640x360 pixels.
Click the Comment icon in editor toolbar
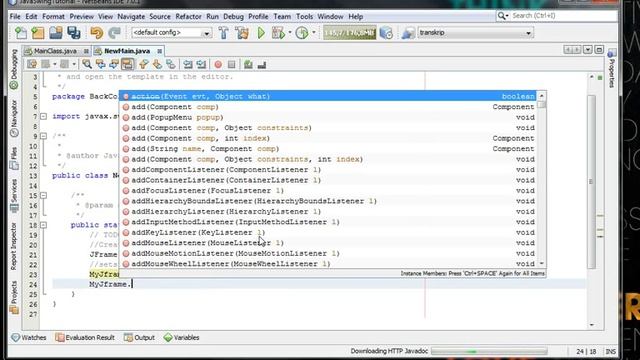[248, 64]
